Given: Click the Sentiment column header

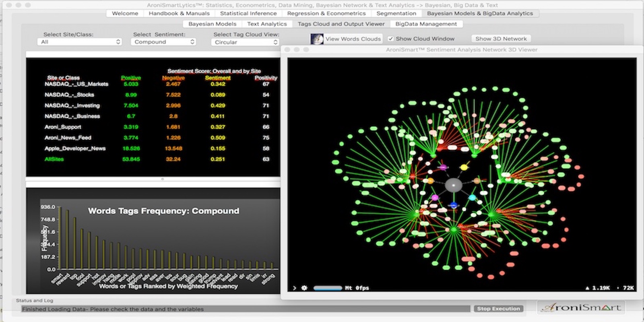Looking at the screenshot, I should [218, 78].
